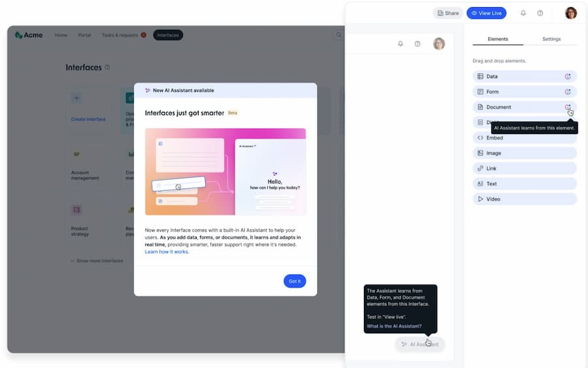Click the Acme logo

(x=29, y=35)
